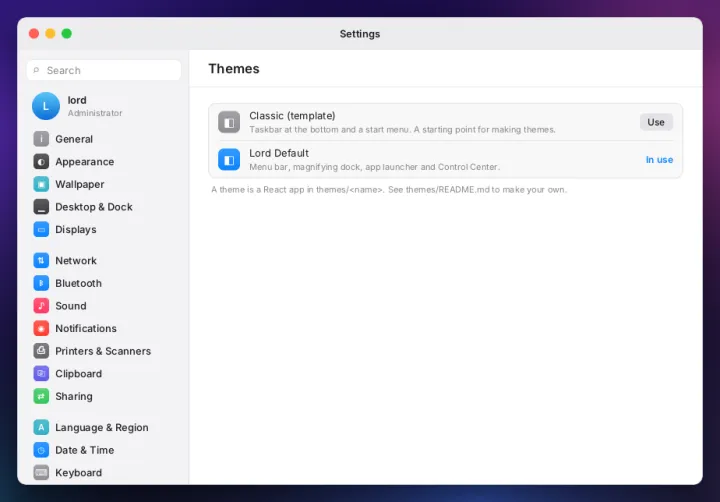Click the 'A theme is a React app' note

click(389, 190)
